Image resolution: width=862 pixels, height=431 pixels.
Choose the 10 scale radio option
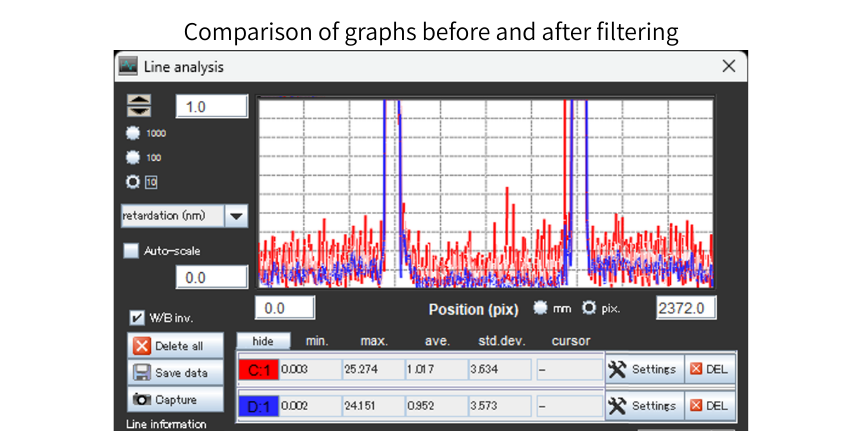[x=132, y=182]
